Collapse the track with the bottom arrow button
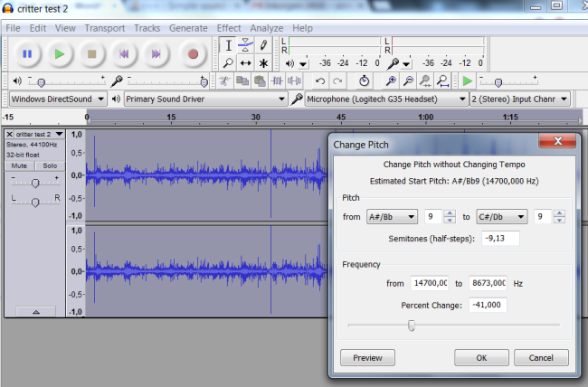This screenshot has height=387, width=588. pos(34,310)
